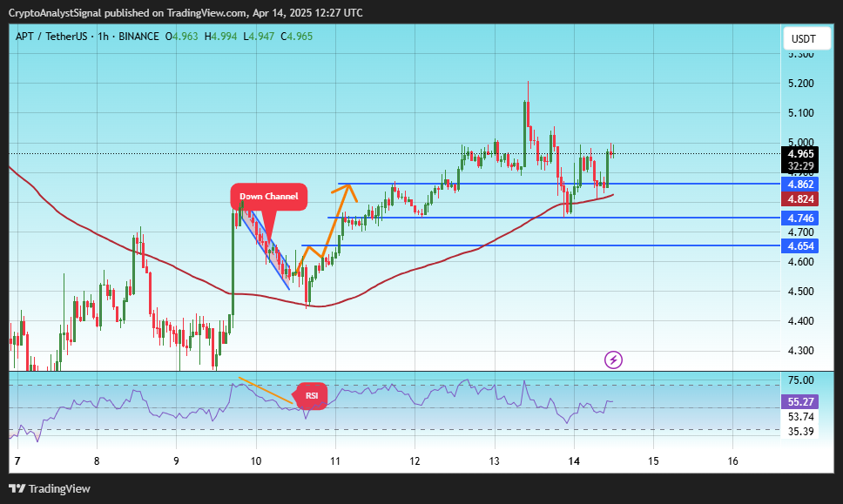Select the 4.746 blue price level label

tap(800, 218)
